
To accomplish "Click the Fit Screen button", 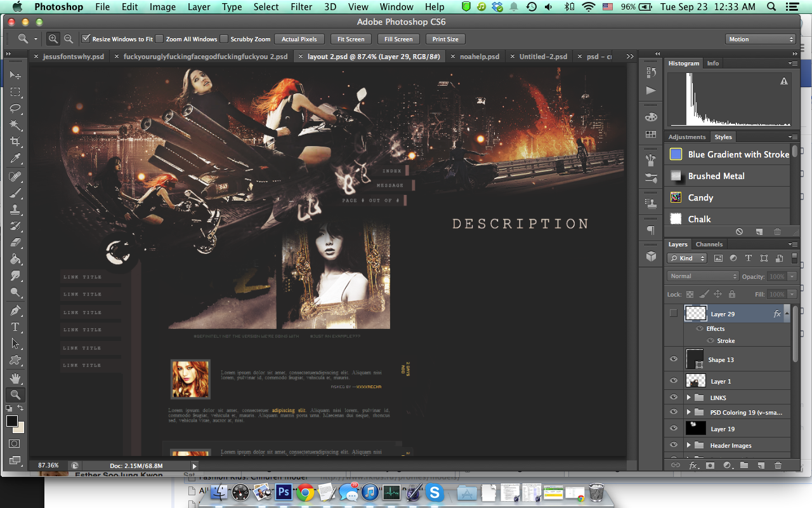I will [x=351, y=39].
